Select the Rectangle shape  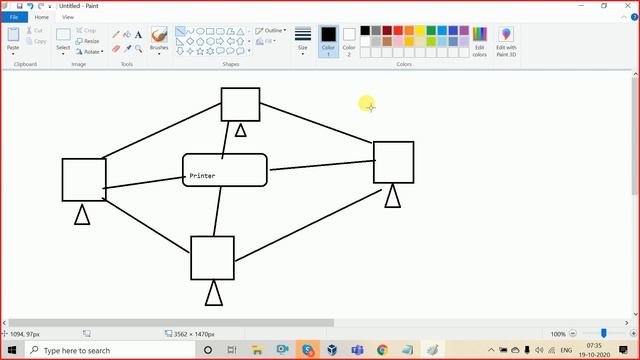click(x=210, y=31)
